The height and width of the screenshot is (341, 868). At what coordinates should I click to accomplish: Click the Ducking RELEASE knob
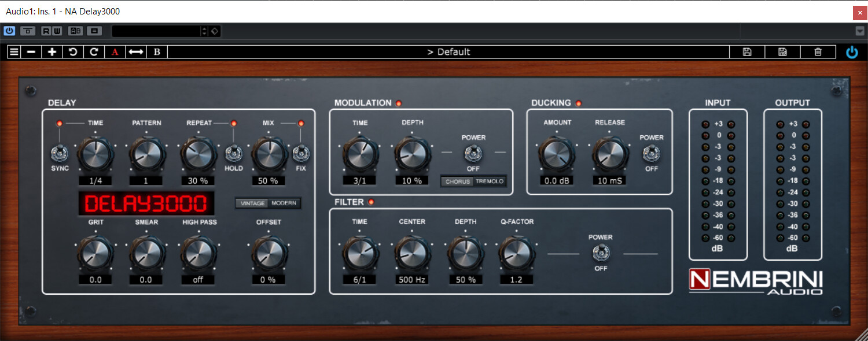click(609, 154)
